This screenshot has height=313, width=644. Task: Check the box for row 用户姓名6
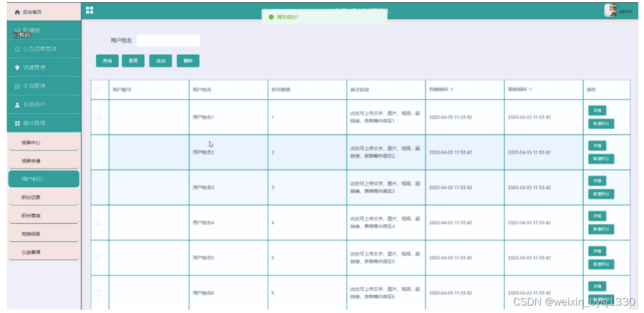click(x=97, y=293)
